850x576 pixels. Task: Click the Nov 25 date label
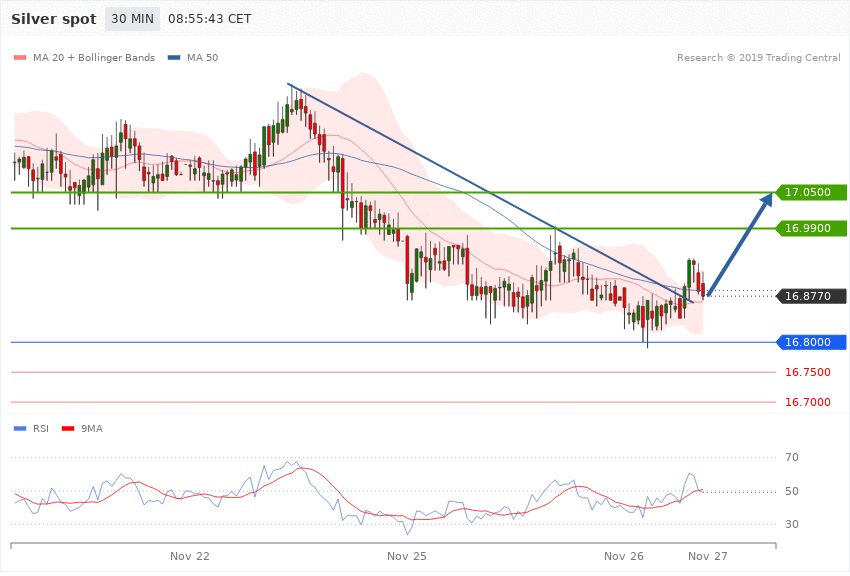tap(406, 555)
